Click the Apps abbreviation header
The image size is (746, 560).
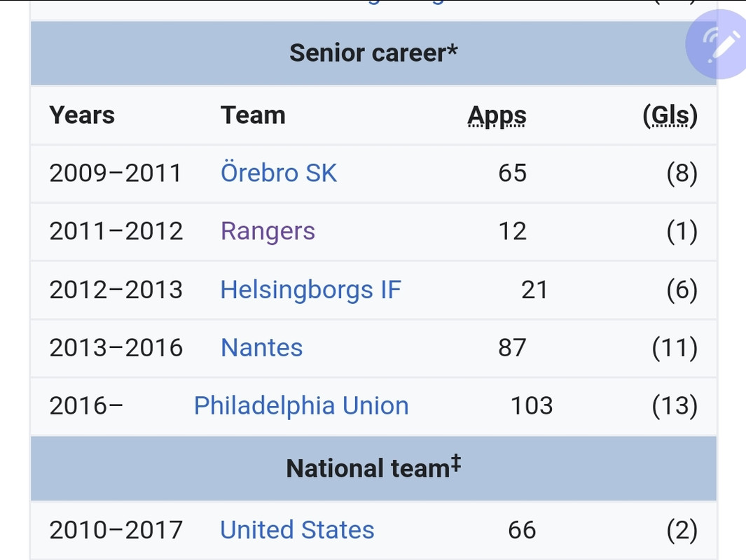click(x=497, y=115)
